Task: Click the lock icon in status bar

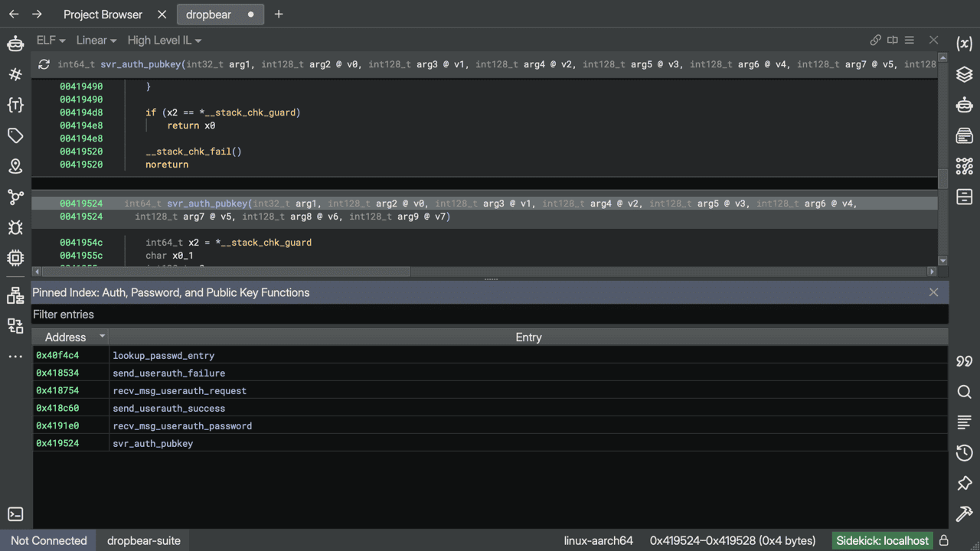Action: [944, 540]
